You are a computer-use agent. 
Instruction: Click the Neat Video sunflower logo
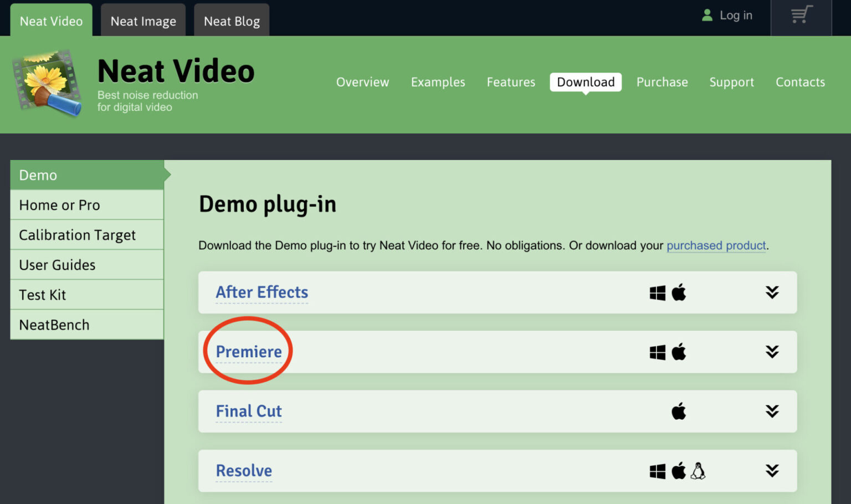point(48,83)
